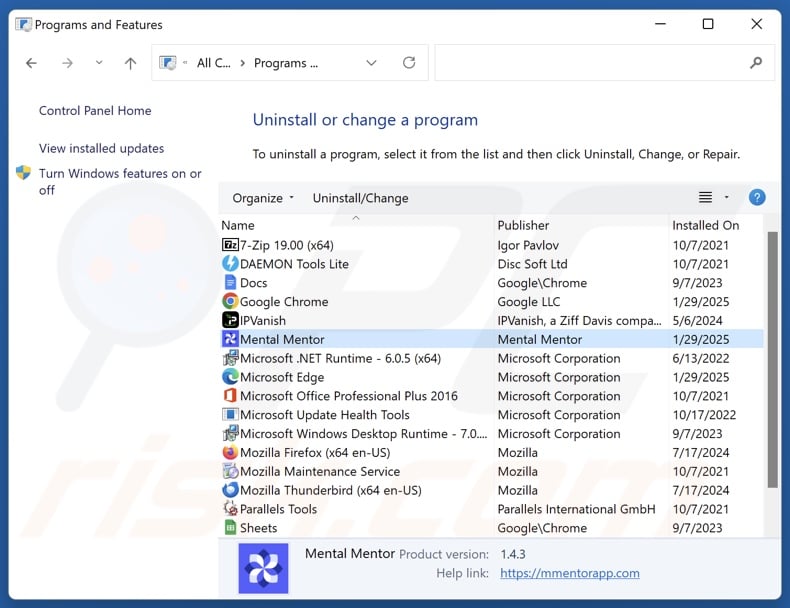Click the vertical scrollbar thumb of list
Viewport: 790px width, 608px height.
[x=772, y=360]
